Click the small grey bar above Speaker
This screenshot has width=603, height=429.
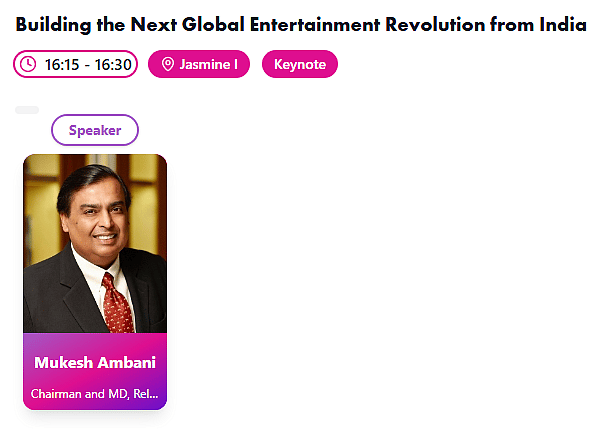click(x=27, y=109)
